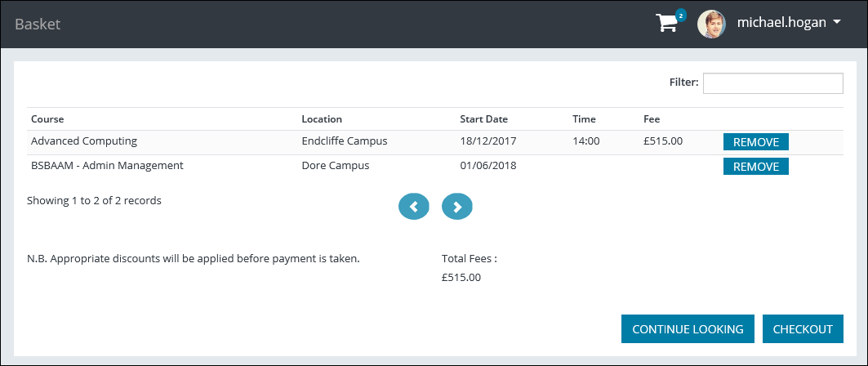Image resolution: width=868 pixels, height=366 pixels.
Task: Proceed with the Checkout button
Action: 803,328
